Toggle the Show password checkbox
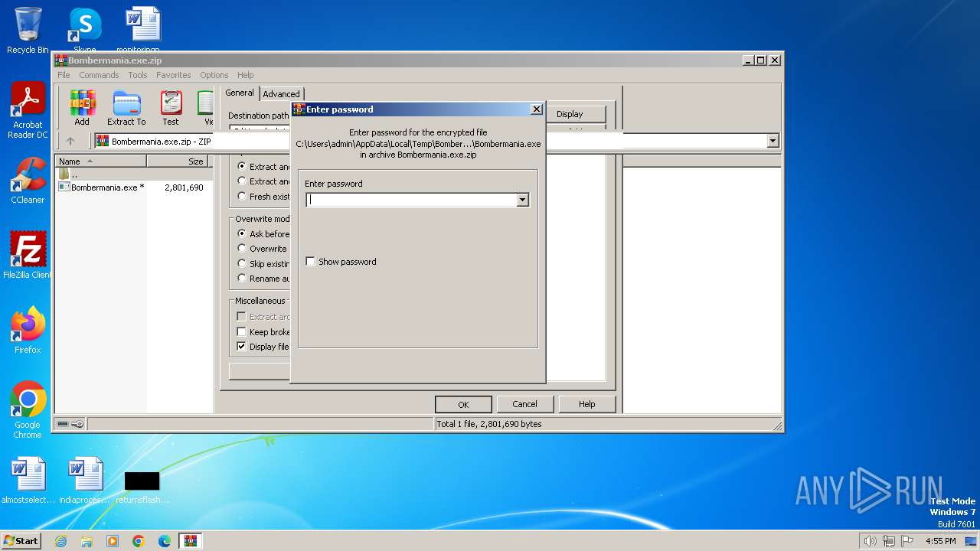Viewport: 980px width, 551px height. (310, 262)
